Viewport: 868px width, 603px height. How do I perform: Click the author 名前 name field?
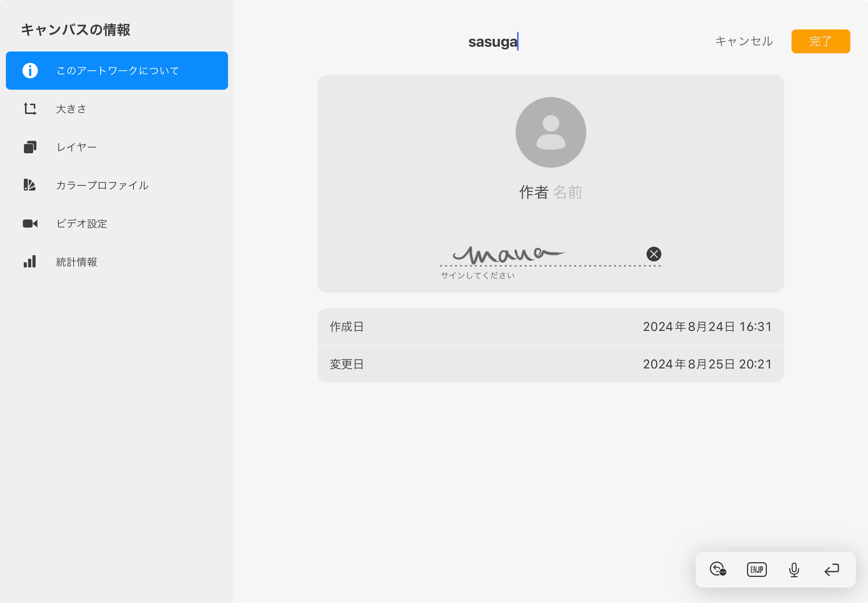tap(567, 192)
